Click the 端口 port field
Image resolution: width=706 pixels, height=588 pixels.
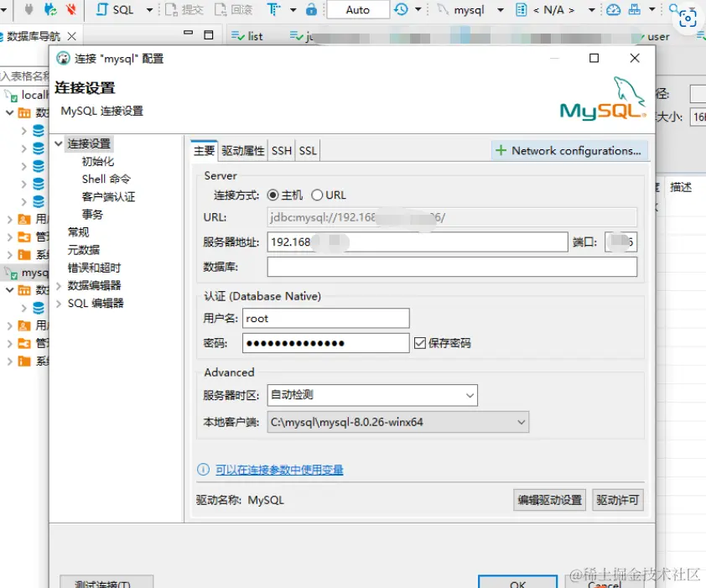click(x=621, y=242)
